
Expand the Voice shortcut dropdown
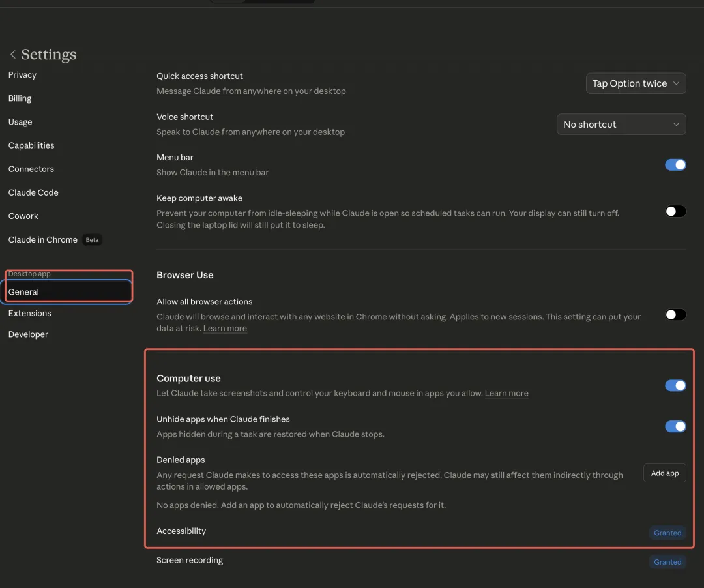click(621, 125)
